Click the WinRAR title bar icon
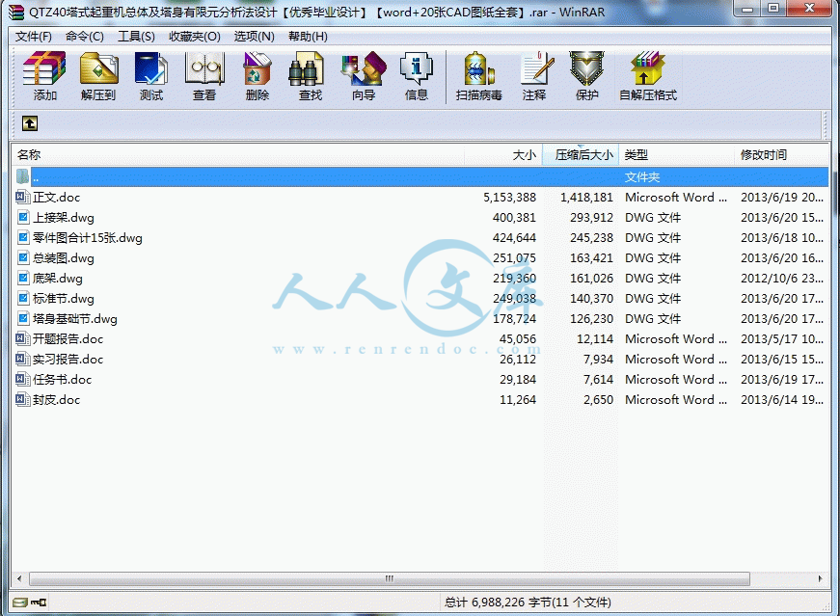 point(16,12)
